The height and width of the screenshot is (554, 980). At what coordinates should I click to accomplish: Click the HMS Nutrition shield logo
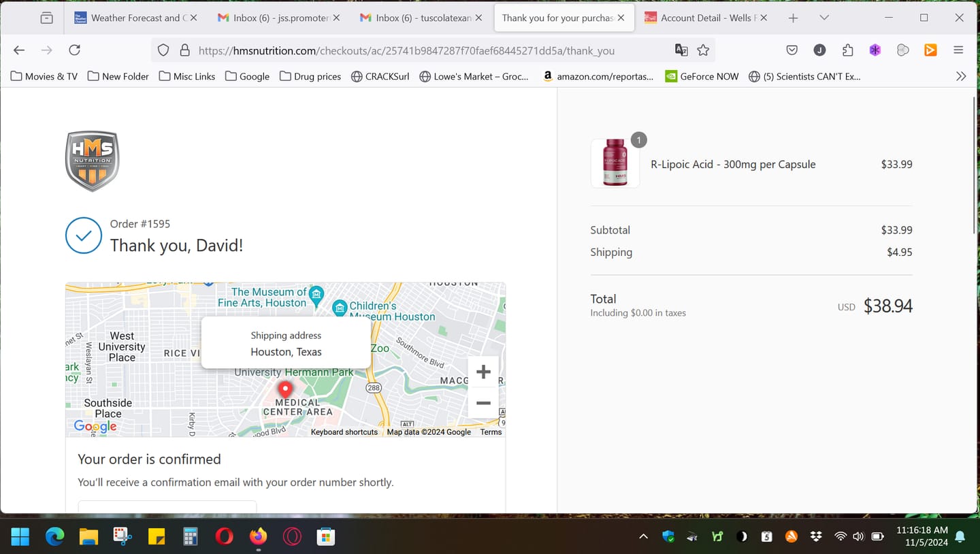coord(93,161)
